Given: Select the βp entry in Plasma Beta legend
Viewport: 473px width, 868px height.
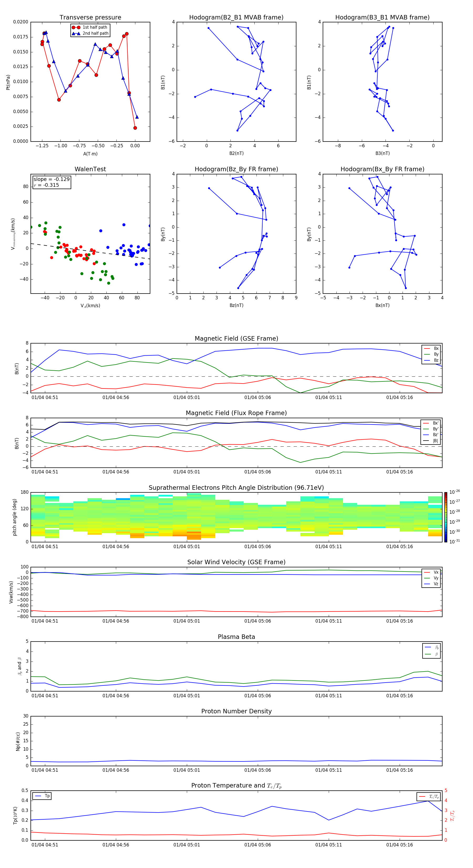Looking at the screenshot, I should [x=431, y=647].
